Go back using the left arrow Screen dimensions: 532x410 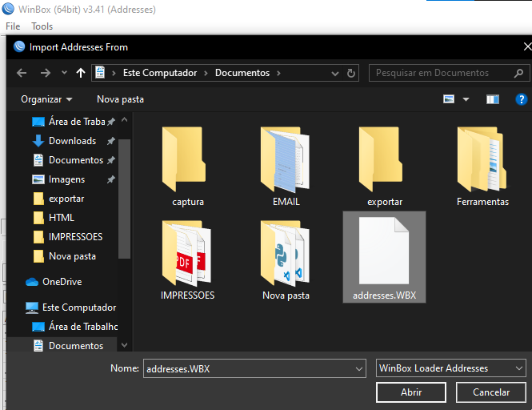pyautogui.click(x=22, y=73)
